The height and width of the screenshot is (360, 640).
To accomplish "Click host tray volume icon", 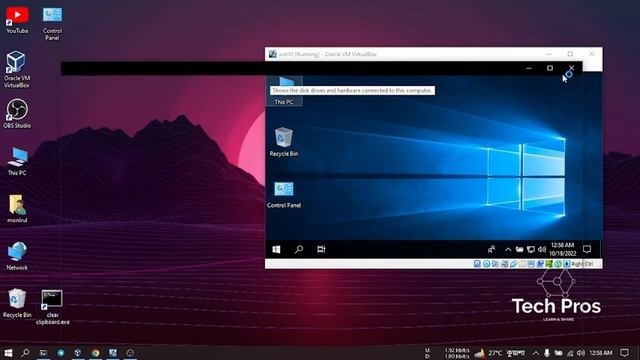I will point(581,353).
